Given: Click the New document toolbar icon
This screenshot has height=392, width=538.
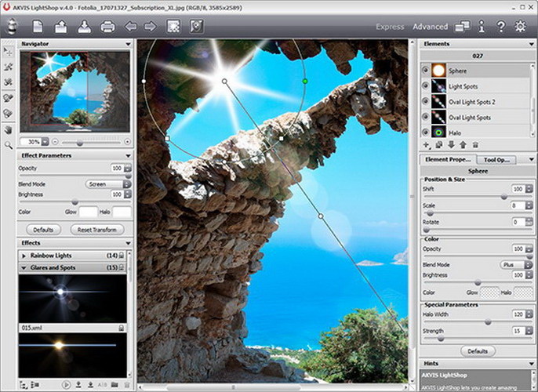Looking at the screenshot, I should click(38, 27).
